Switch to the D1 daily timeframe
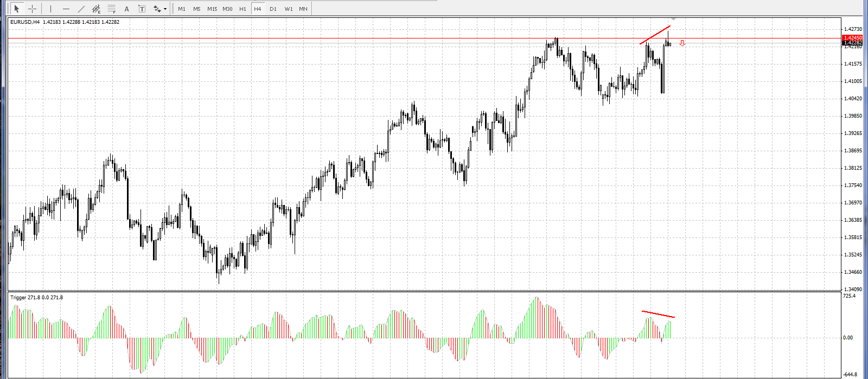 273,9
